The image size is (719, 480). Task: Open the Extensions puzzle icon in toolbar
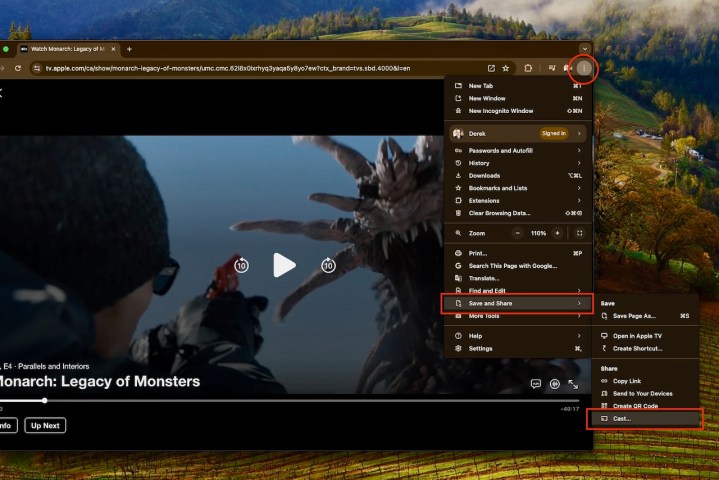click(529, 68)
